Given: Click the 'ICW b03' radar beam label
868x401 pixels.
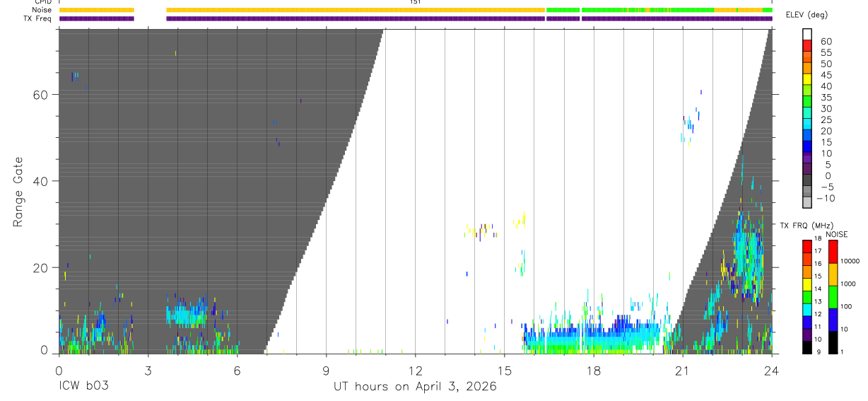Looking at the screenshot, I should [x=83, y=387].
